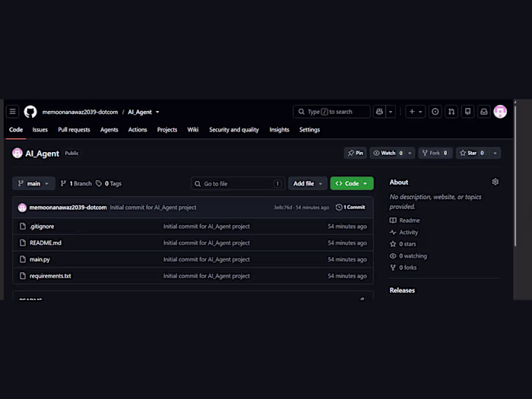Open the 1 Branch link
This screenshot has height=399, width=532.
(x=76, y=184)
